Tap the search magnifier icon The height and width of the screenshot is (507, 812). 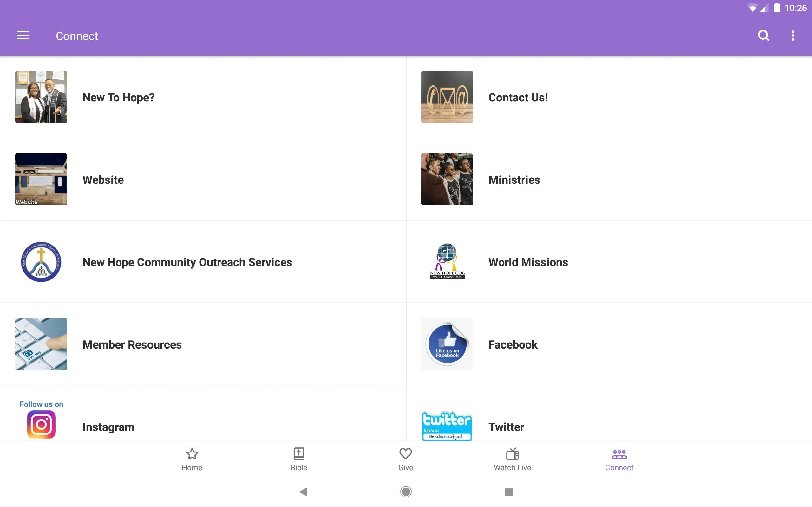[x=763, y=35]
